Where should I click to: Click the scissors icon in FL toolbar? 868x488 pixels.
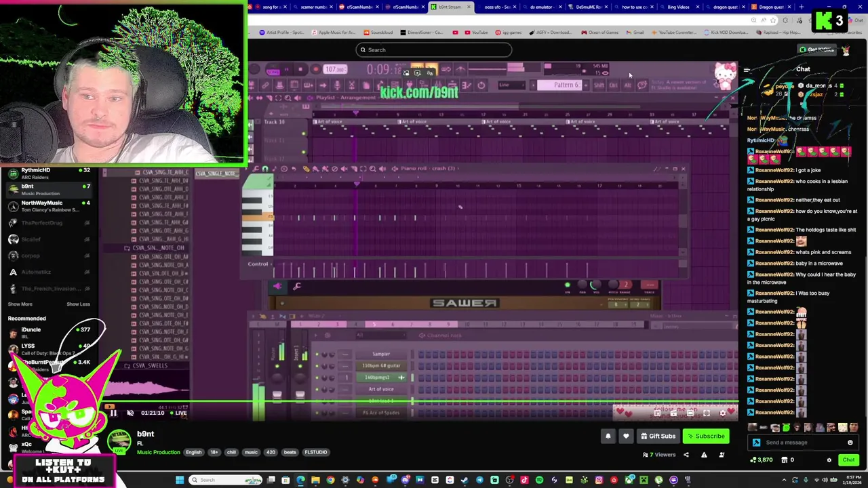click(351, 85)
